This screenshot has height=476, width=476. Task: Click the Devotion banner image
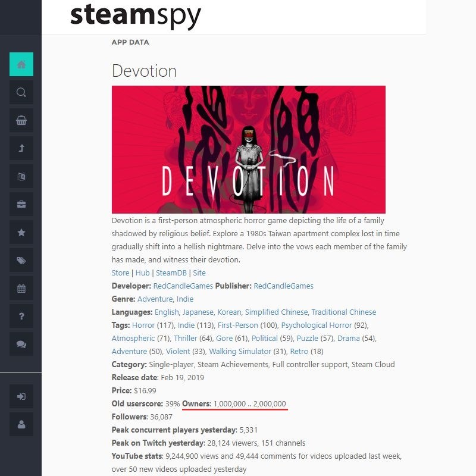coord(248,149)
